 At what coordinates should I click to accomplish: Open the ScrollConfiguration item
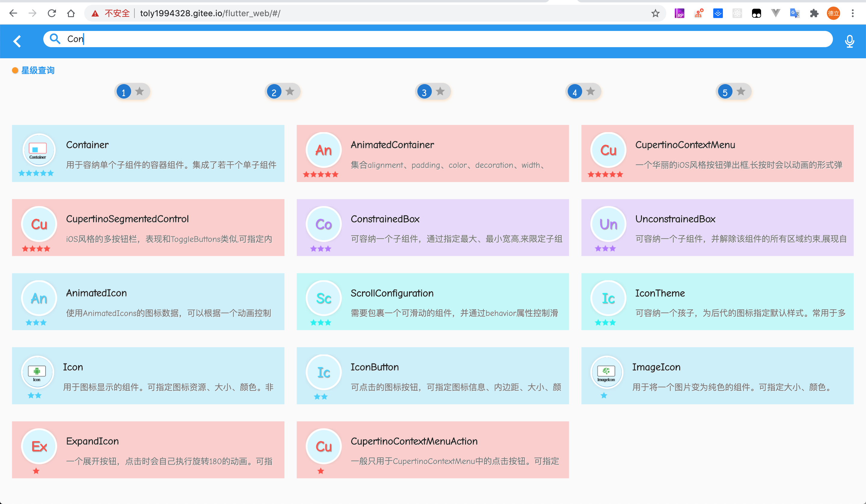pyautogui.click(x=433, y=302)
